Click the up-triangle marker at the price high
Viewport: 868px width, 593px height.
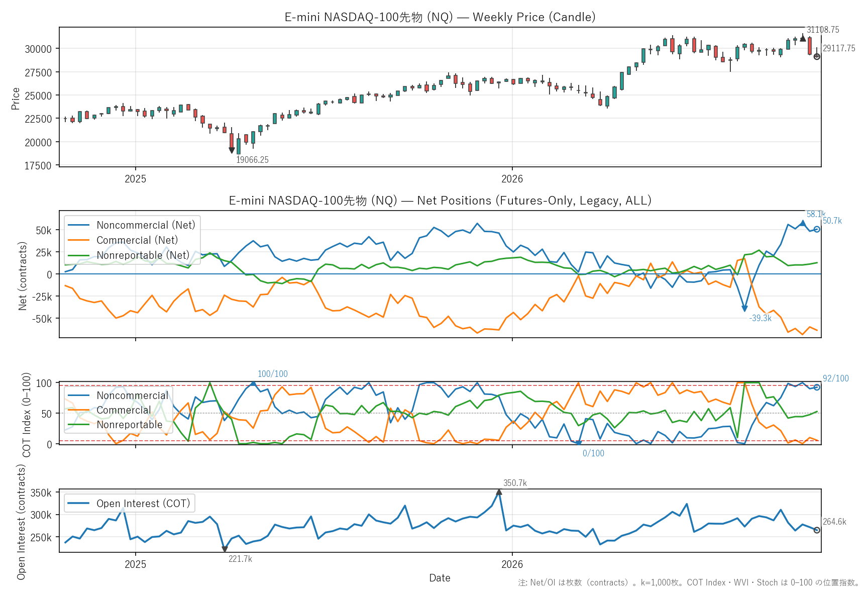(803, 38)
